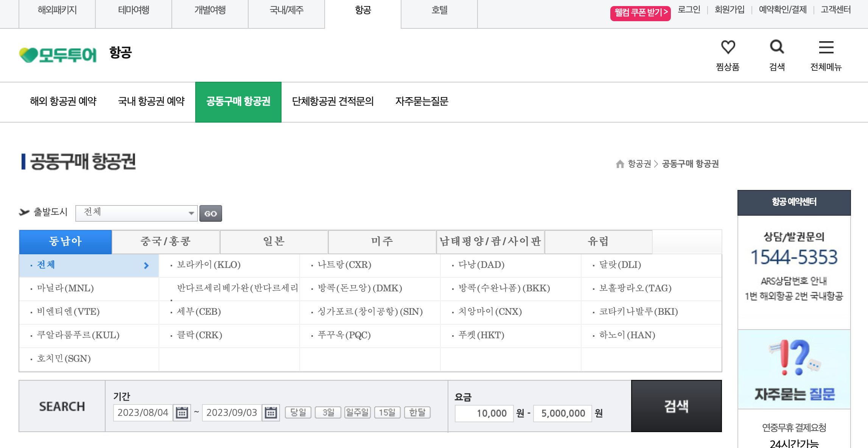Open 단체항공권 견적문의 menu
868x448 pixels.
333,101
